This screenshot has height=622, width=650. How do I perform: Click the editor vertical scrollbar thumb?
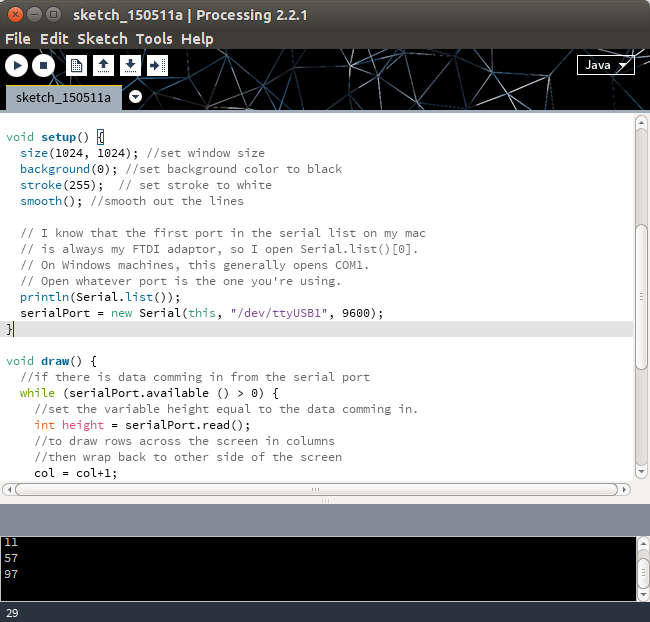tap(641, 296)
